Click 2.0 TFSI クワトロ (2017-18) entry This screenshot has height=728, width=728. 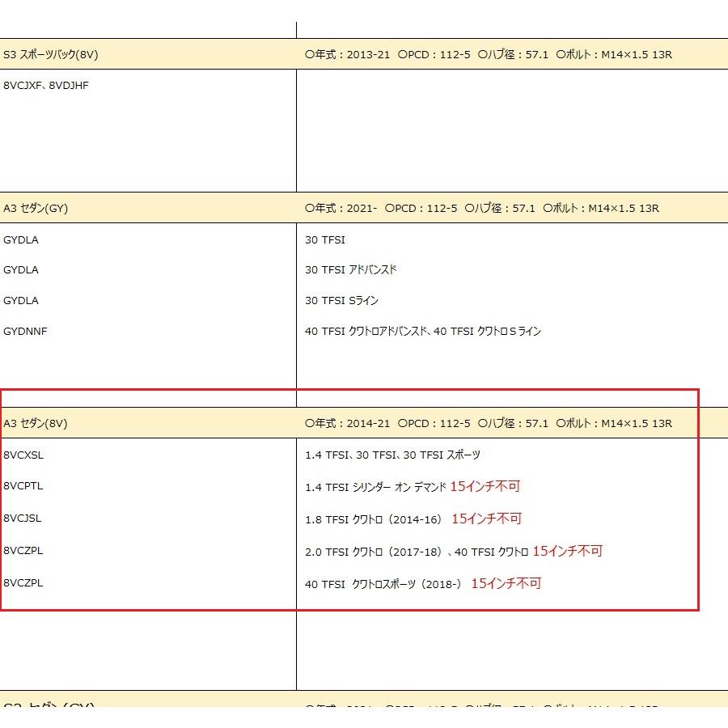pyautogui.click(x=374, y=552)
